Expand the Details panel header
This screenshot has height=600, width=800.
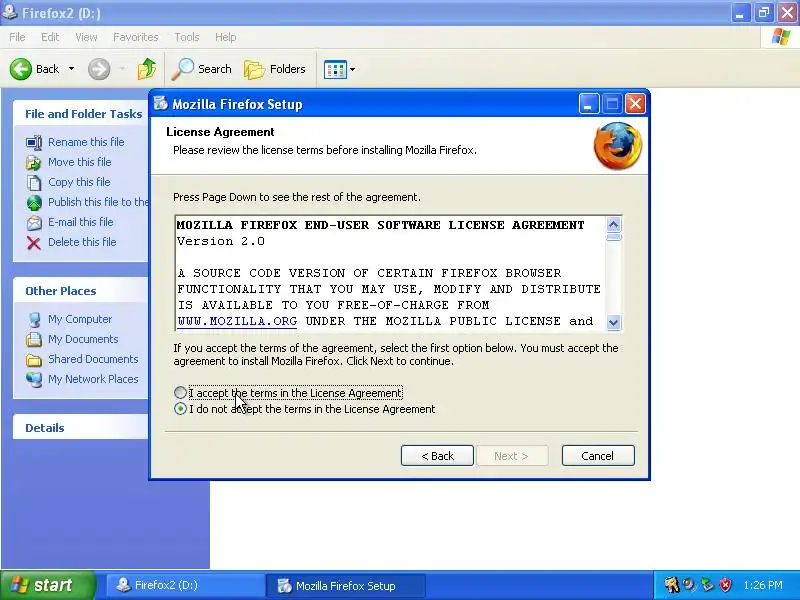(82, 428)
